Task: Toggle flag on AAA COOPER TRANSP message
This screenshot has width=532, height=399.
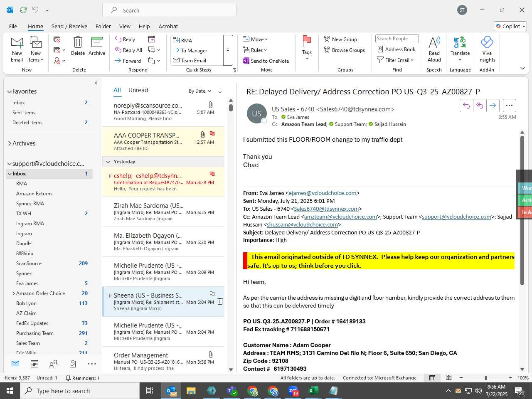Action: tap(212, 134)
